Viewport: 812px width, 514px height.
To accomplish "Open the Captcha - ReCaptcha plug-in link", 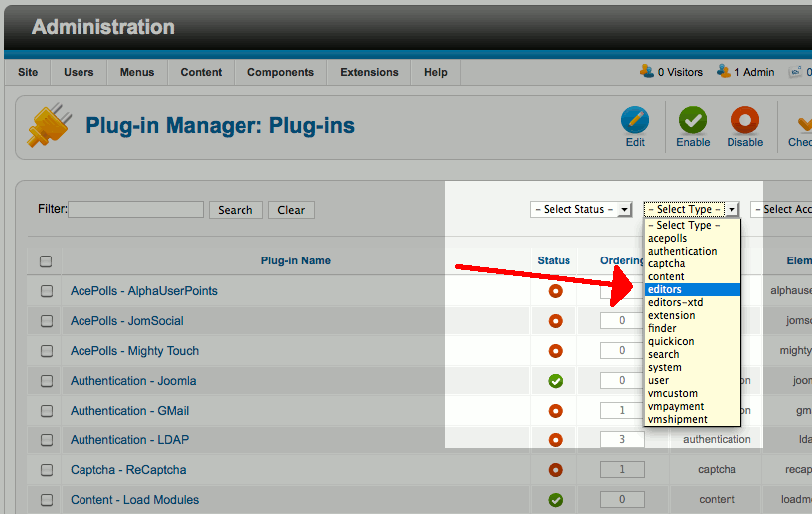I will 128,470.
